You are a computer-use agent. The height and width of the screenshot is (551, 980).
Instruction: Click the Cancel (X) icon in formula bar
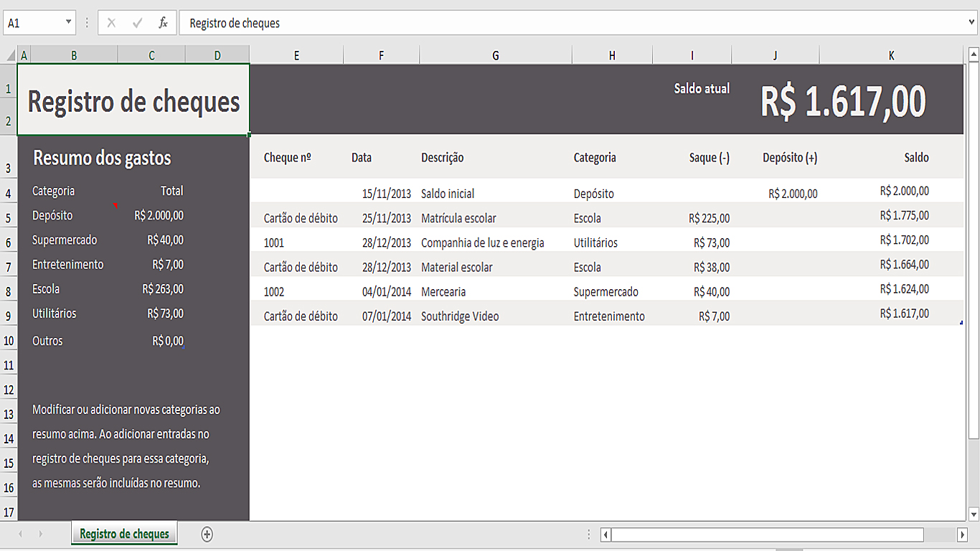pos(111,23)
